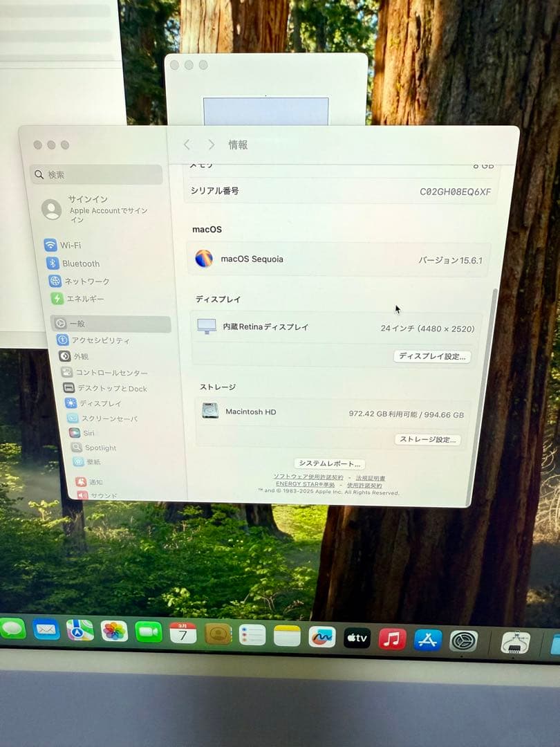Open Calendar from the Dock

[x=183, y=633]
